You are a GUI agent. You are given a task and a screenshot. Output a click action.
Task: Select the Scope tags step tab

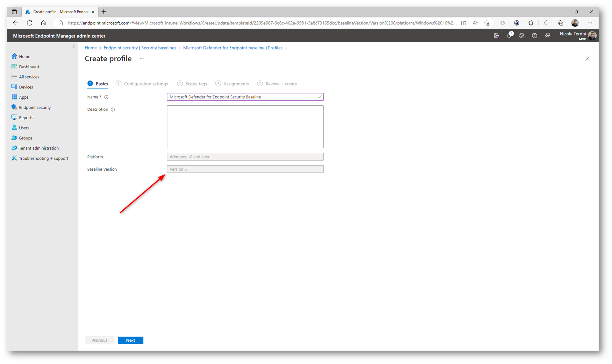192,84
